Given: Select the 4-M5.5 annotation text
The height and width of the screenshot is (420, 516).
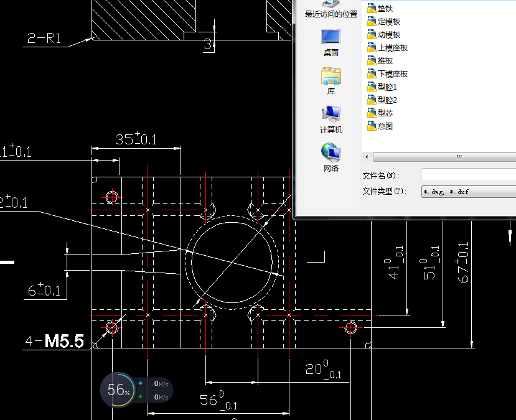Looking at the screenshot, I should 55,341.
